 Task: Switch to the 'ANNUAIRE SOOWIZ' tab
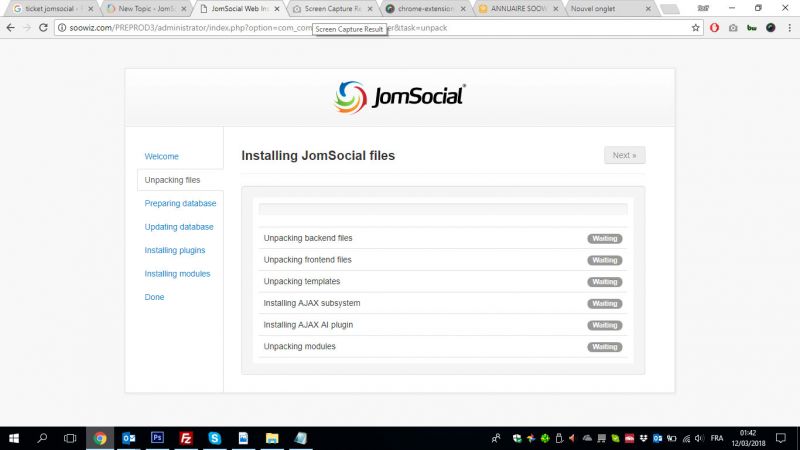(x=518, y=9)
